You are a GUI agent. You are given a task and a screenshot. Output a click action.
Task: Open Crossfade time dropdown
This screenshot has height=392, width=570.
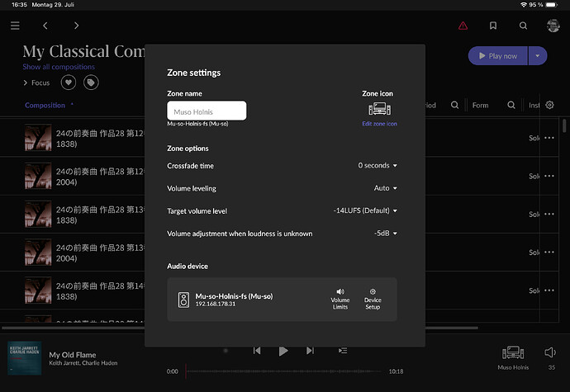[378, 166]
